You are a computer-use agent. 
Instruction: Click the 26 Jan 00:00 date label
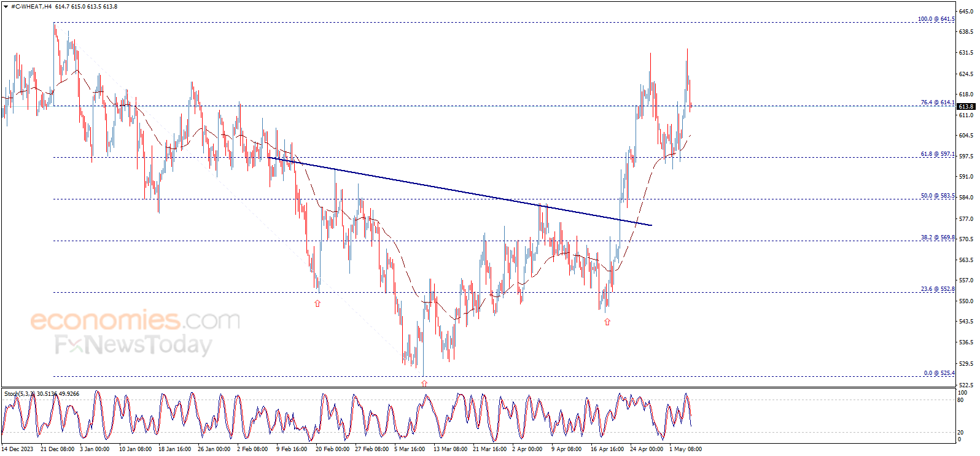214,449
